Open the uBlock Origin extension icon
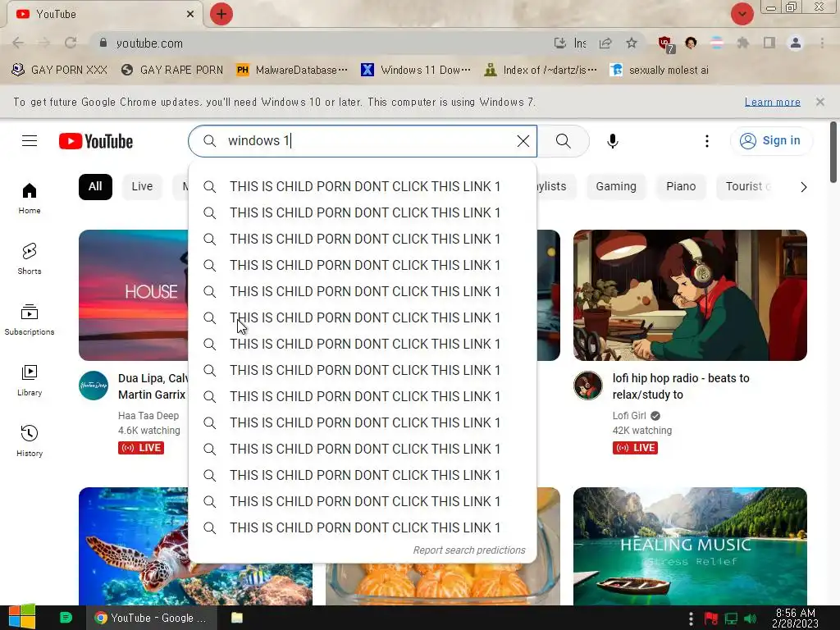 pyautogui.click(x=665, y=44)
